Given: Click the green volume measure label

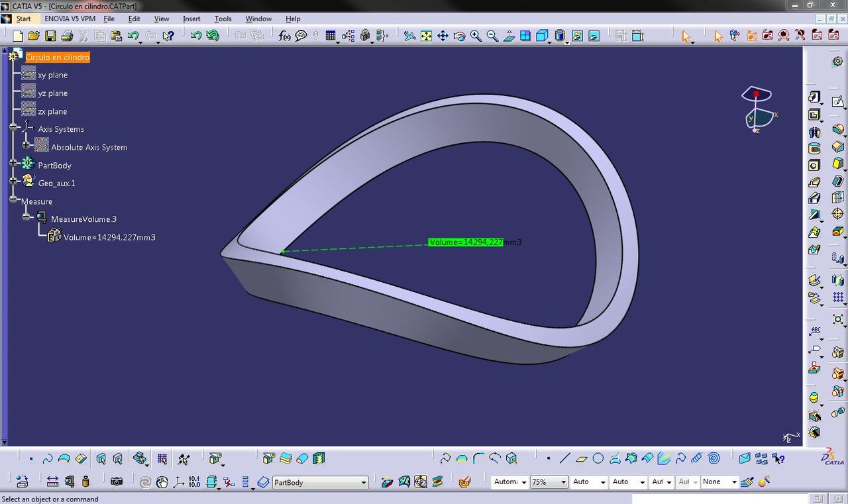Looking at the screenshot, I should coord(466,242).
